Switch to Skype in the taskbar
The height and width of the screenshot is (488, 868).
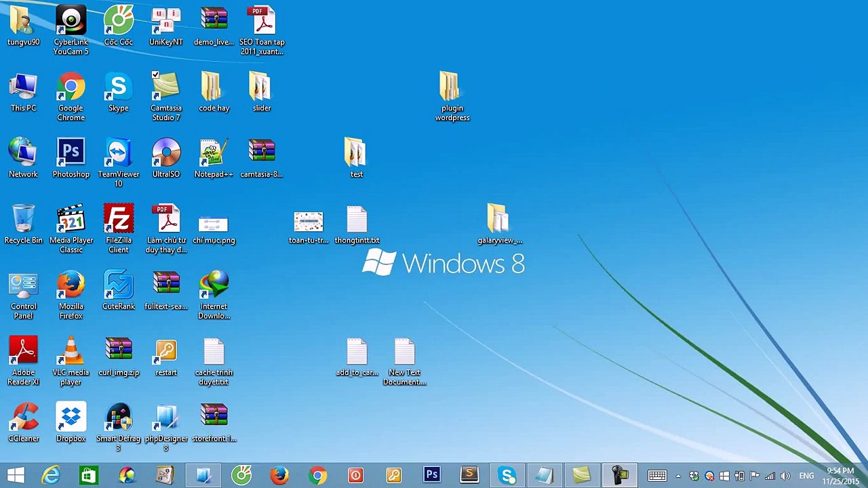(507, 475)
